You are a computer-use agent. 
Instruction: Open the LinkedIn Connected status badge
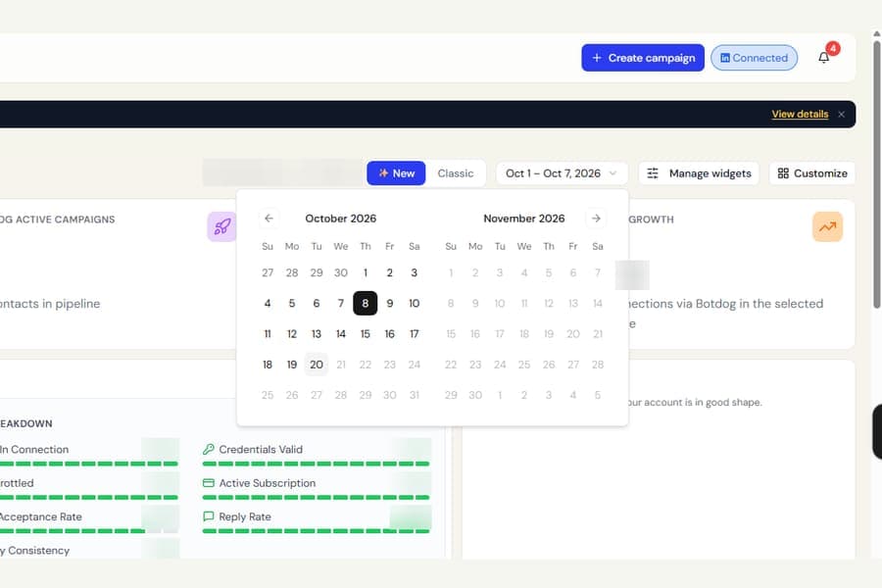[754, 58]
